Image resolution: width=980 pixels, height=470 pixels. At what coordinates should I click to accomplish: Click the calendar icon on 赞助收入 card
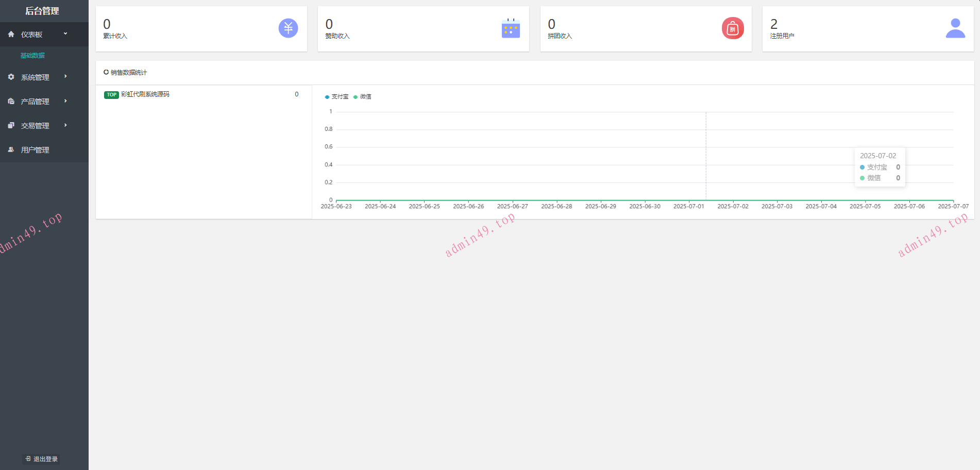(x=510, y=28)
